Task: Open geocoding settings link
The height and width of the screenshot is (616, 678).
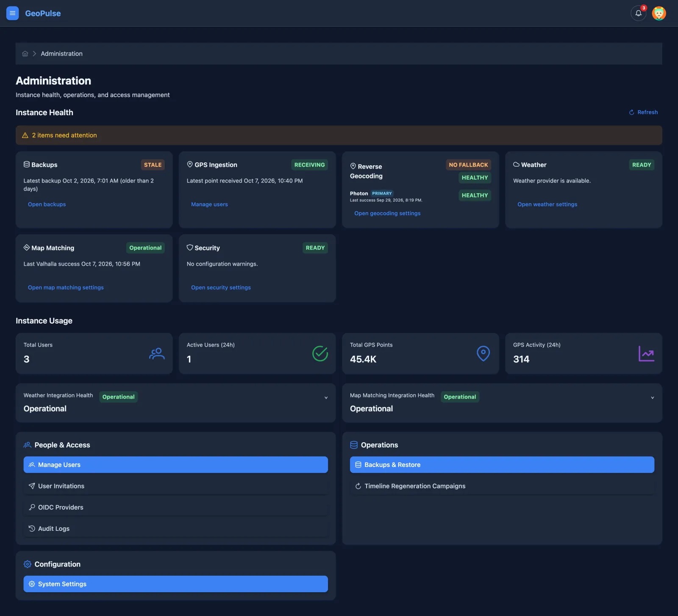Action: [x=387, y=213]
